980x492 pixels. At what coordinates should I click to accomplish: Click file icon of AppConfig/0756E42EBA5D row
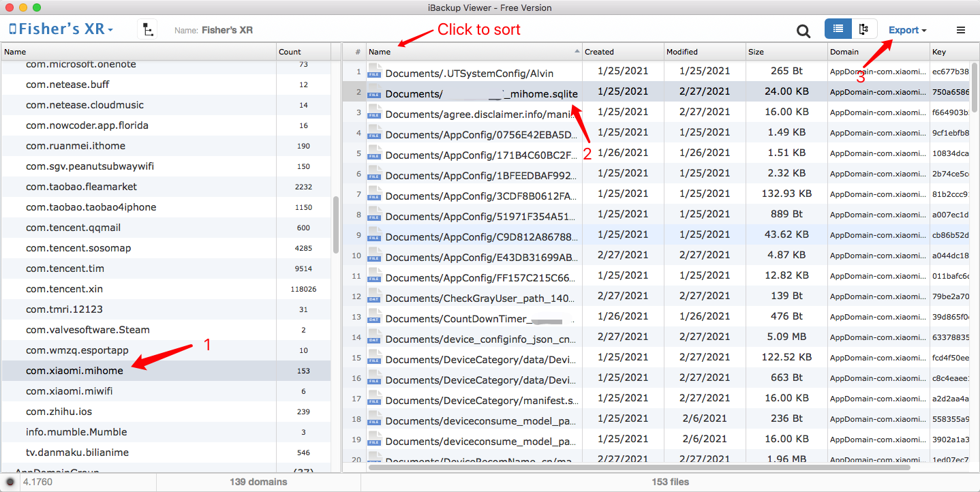(374, 132)
